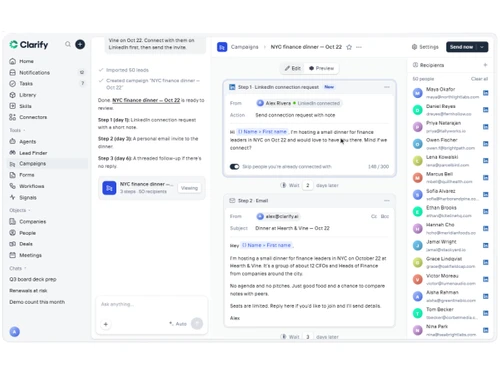Click the Meetings icon under Objects

13,255
